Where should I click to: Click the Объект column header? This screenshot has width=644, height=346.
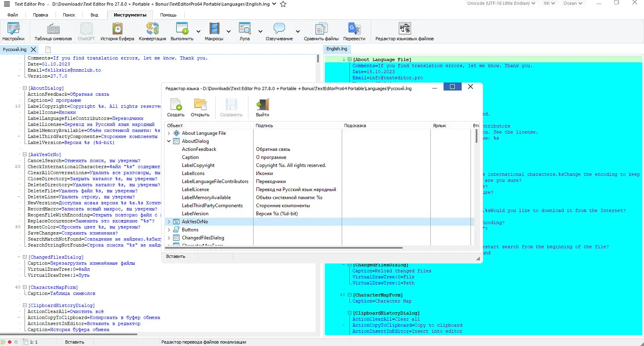[x=209, y=126]
